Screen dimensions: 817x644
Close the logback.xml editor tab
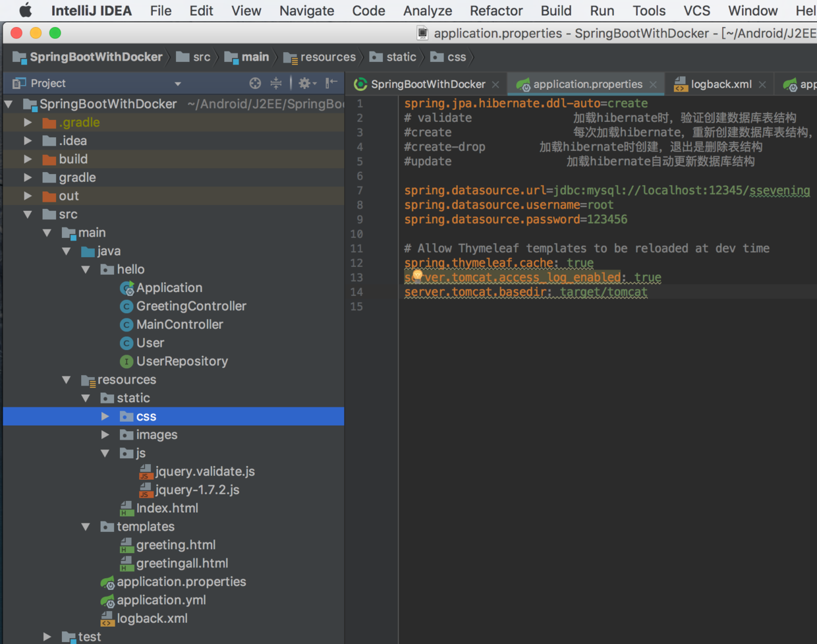(x=762, y=84)
